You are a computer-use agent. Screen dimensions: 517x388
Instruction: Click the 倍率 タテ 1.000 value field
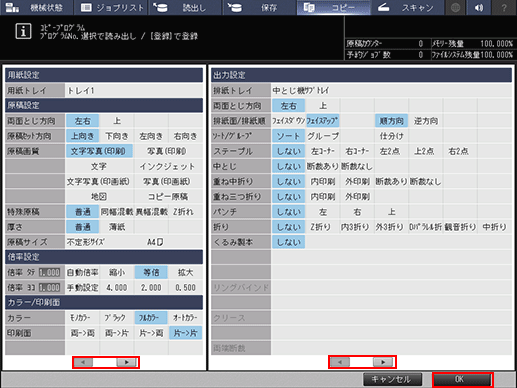pos(49,272)
